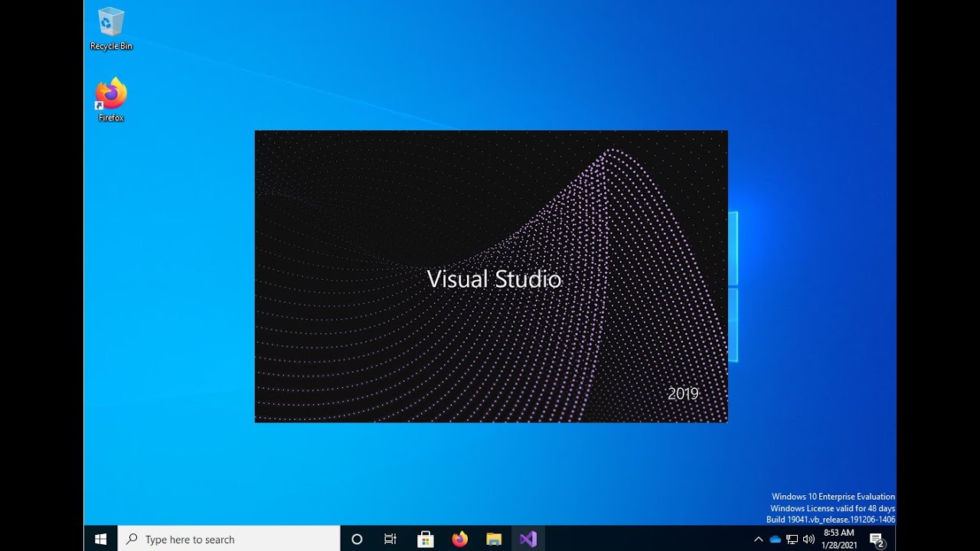Viewport: 980px width, 551px height.
Task: Open the network status tray icon
Action: pos(792,540)
